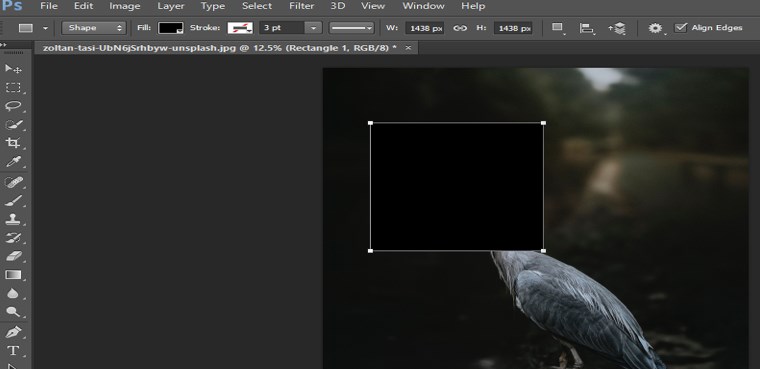Toggle the link width and height icon
Screen dimensions: 760x369
pos(460,28)
